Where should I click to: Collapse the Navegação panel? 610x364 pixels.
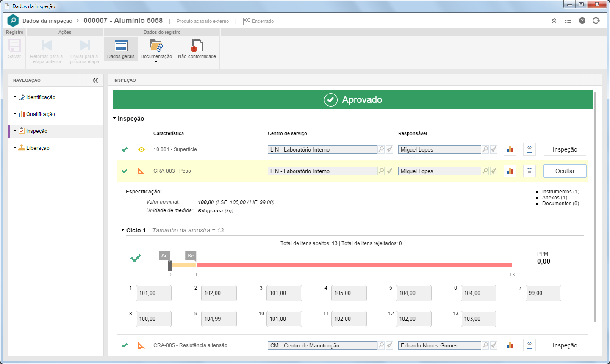95,80
